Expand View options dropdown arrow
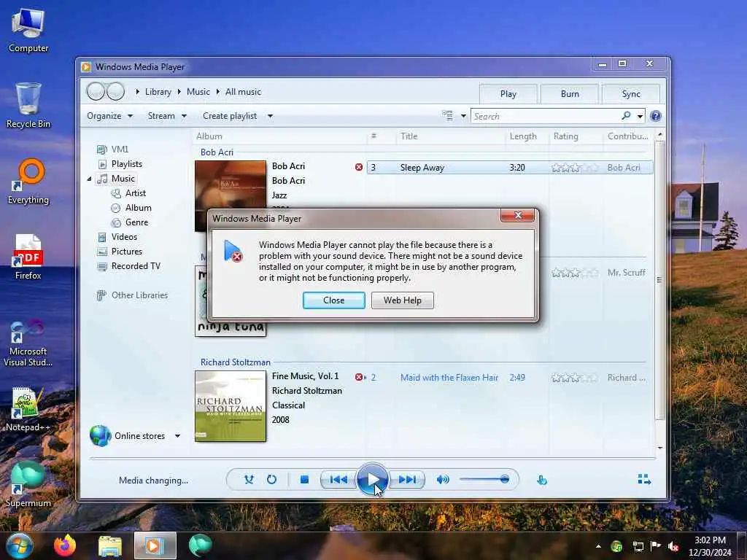This screenshot has height=560, width=747. pos(463,116)
